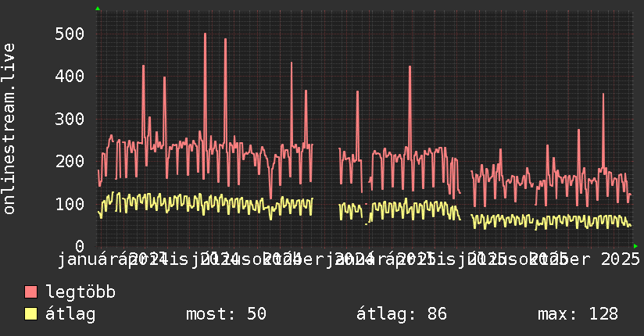Image resolution: width=644 pixels, height=336 pixels.
Task: Click the 500 y-axis label
Action: coord(70,34)
